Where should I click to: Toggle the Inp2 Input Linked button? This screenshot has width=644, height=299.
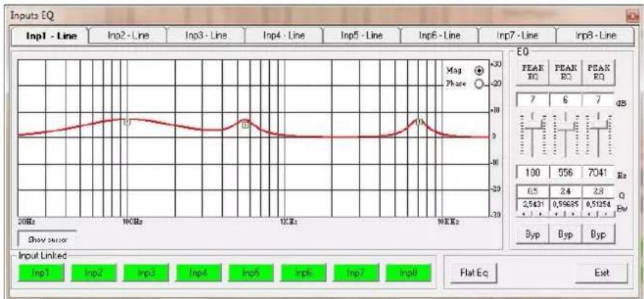(93, 273)
